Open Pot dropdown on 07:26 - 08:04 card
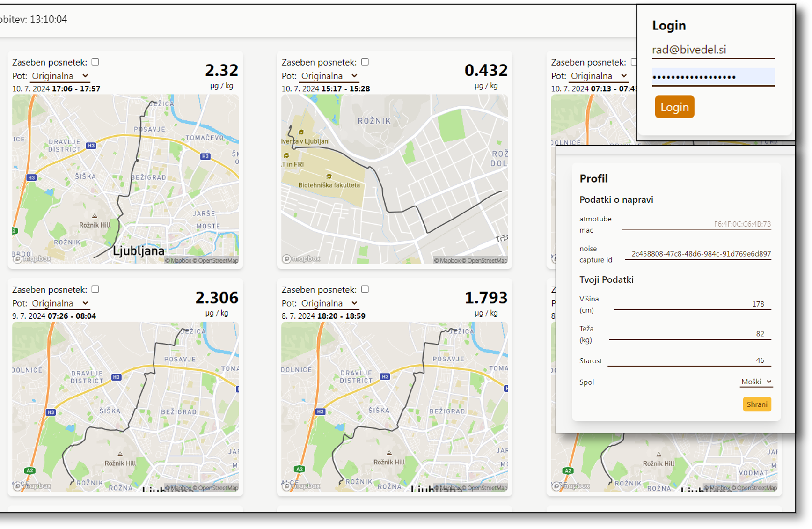Screen dimensions: 812x529 [x=60, y=303]
